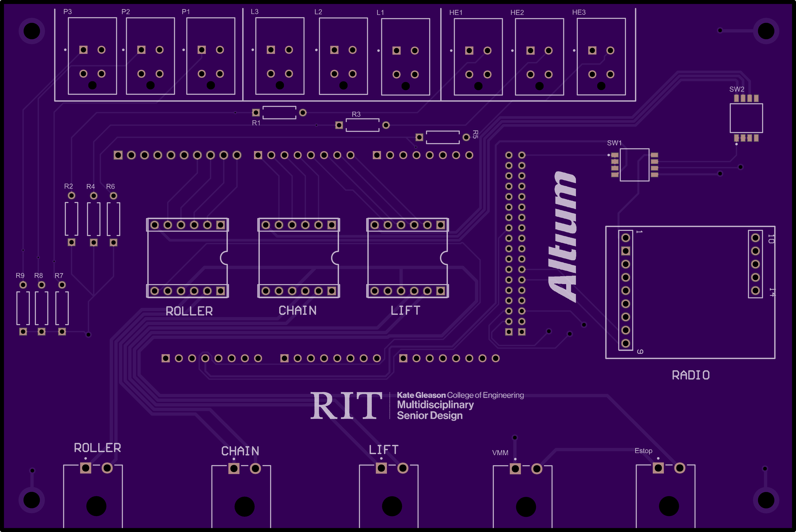
Task: Click the R2 resistor designator
Action: [x=69, y=186]
